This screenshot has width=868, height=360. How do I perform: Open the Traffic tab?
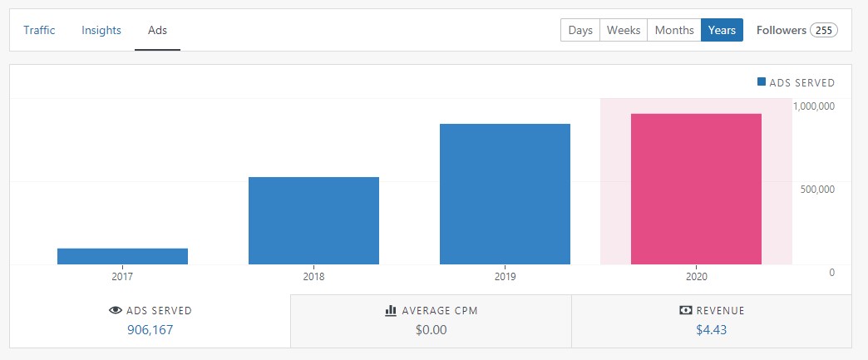point(39,31)
